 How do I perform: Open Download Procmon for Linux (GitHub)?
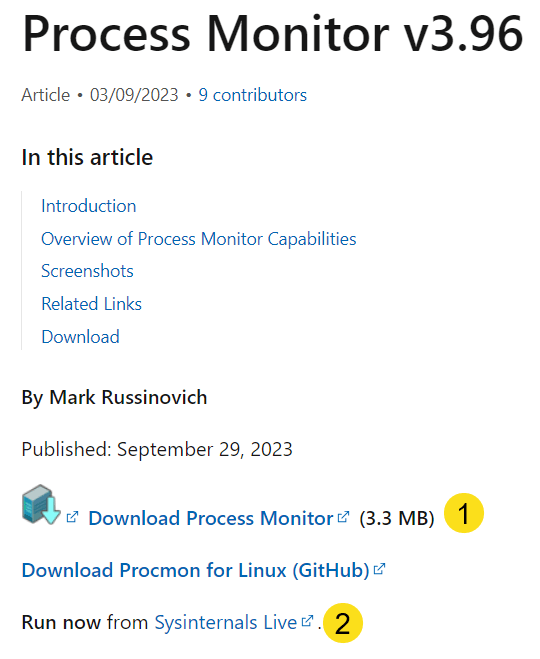195,570
